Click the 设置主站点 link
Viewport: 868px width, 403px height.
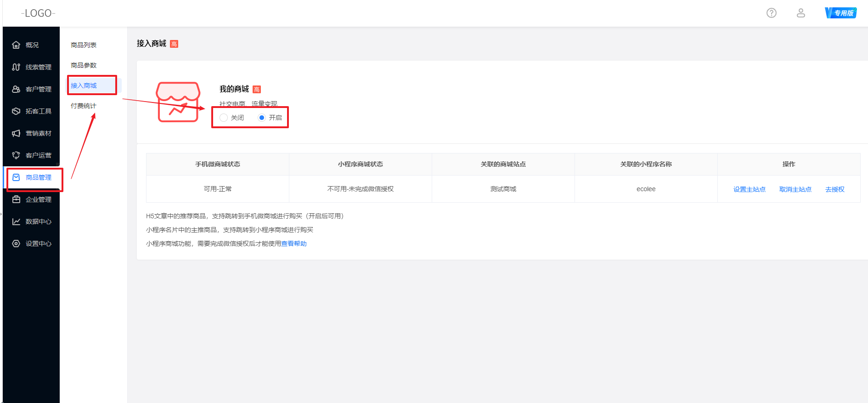(749, 189)
